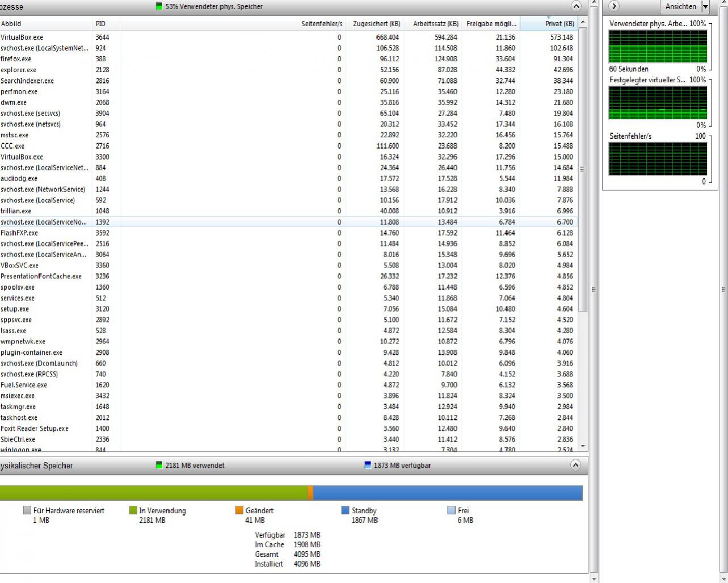Select svchost.exe (LocalSystemNet... row
The width and height of the screenshot is (728, 583).
289,48
